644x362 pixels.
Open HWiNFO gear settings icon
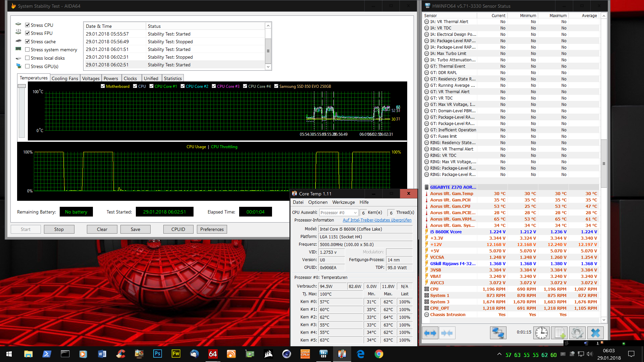[x=577, y=333]
